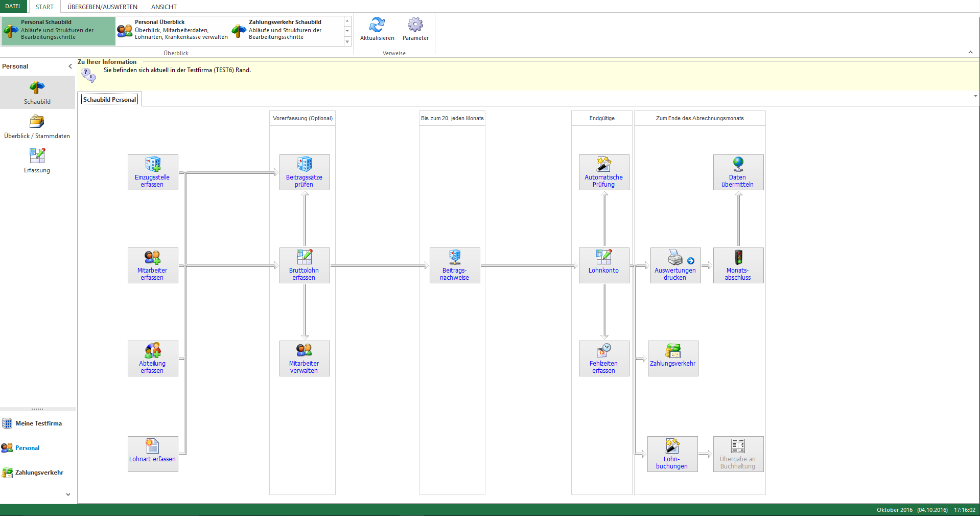Switch to the ANSICHT ribbon tab
This screenshot has height=516, width=980.
(x=164, y=7)
